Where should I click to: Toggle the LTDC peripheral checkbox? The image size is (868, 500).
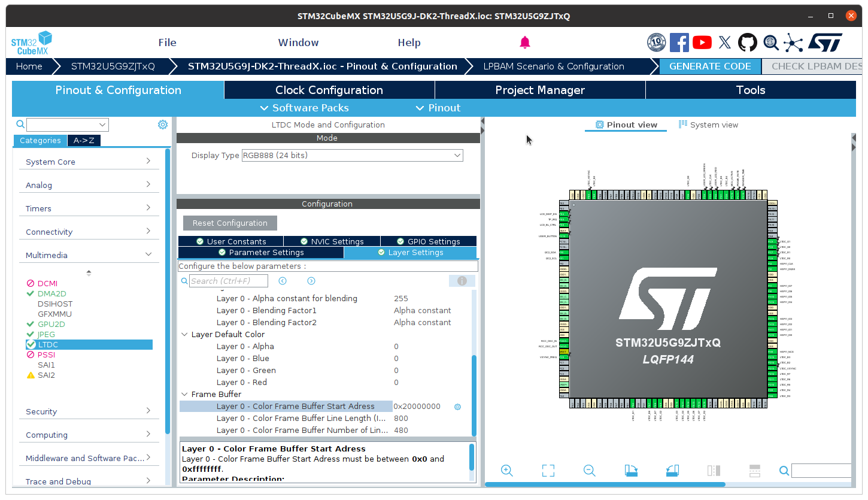coord(31,344)
